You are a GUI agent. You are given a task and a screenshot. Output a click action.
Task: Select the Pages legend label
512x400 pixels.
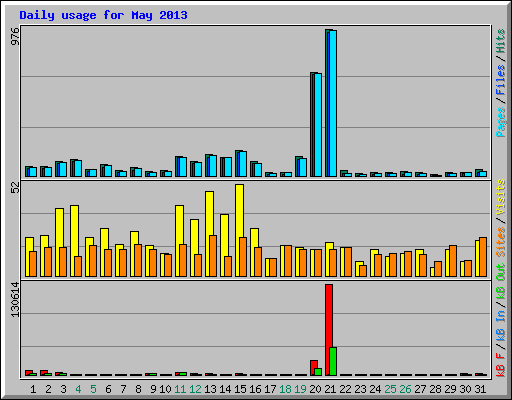[x=500, y=122]
